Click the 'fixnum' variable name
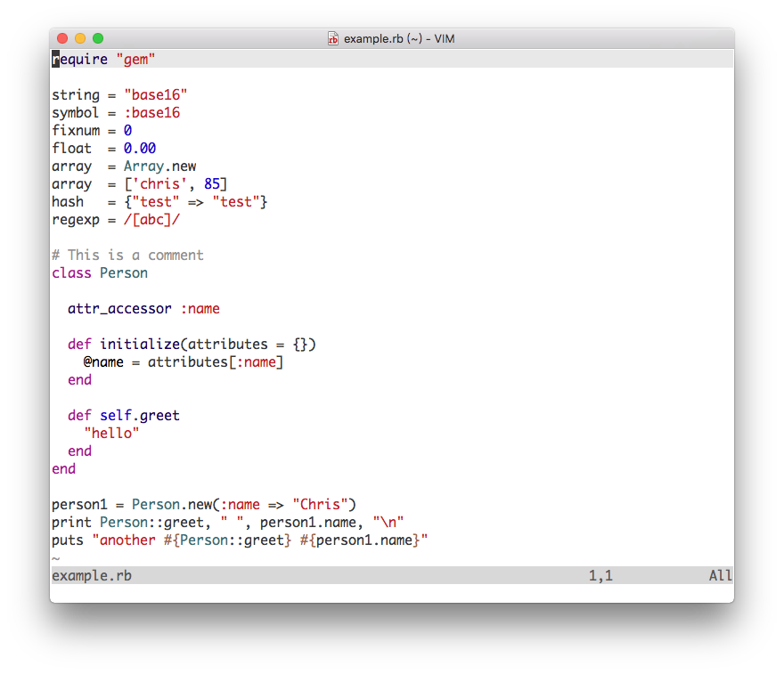784x674 pixels. (76, 130)
